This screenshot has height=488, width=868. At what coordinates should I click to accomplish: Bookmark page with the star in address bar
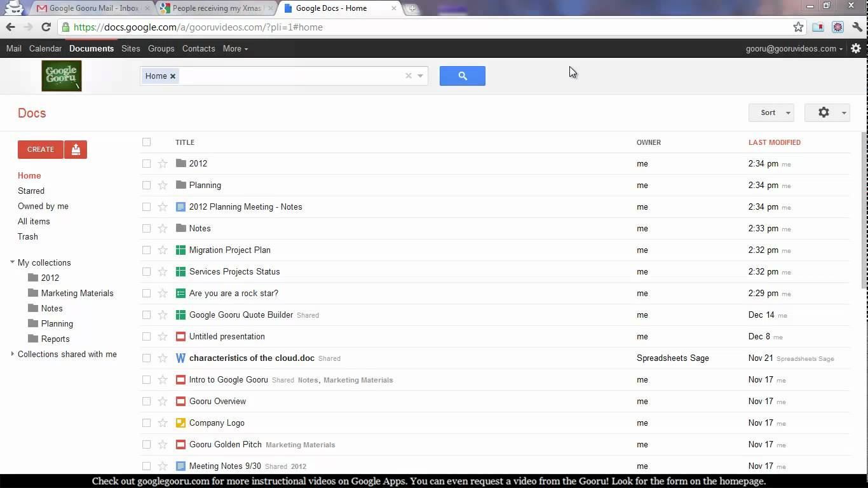tap(798, 27)
